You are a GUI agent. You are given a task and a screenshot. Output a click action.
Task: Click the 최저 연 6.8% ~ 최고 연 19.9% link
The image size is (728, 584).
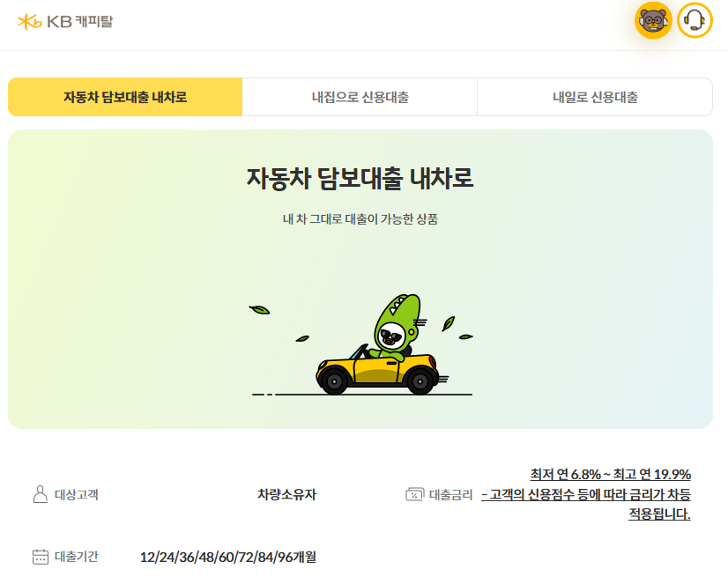tap(610, 474)
